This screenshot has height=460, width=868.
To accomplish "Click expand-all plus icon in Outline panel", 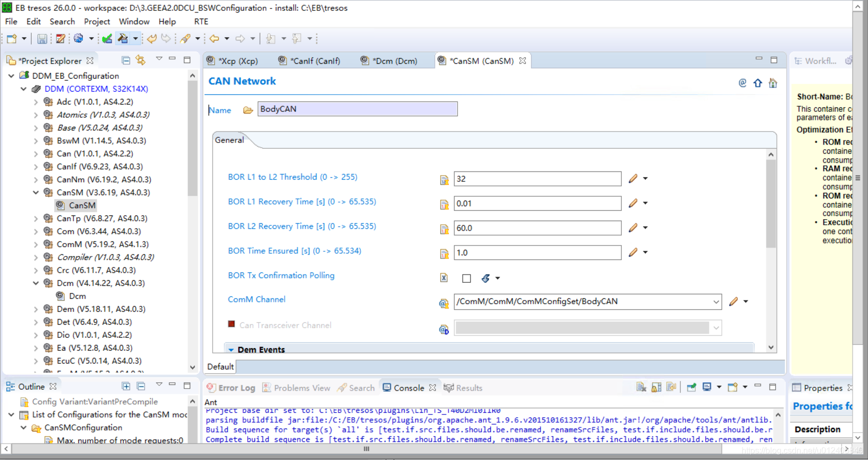I will pos(126,386).
